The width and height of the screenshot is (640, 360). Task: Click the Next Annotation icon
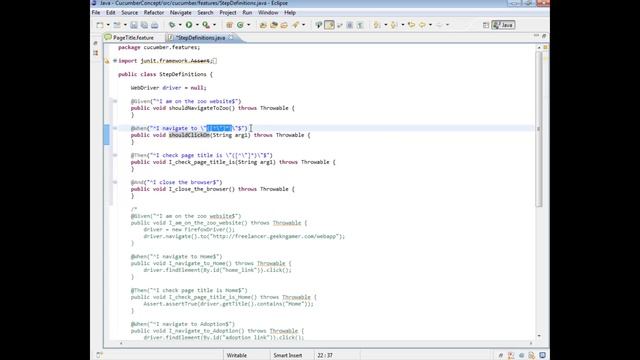point(377,25)
